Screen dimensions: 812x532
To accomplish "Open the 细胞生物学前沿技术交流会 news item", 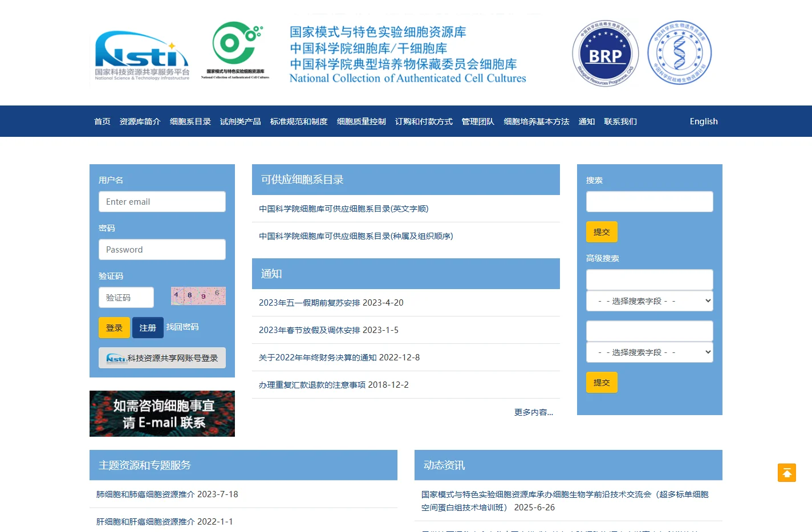I will (565, 501).
